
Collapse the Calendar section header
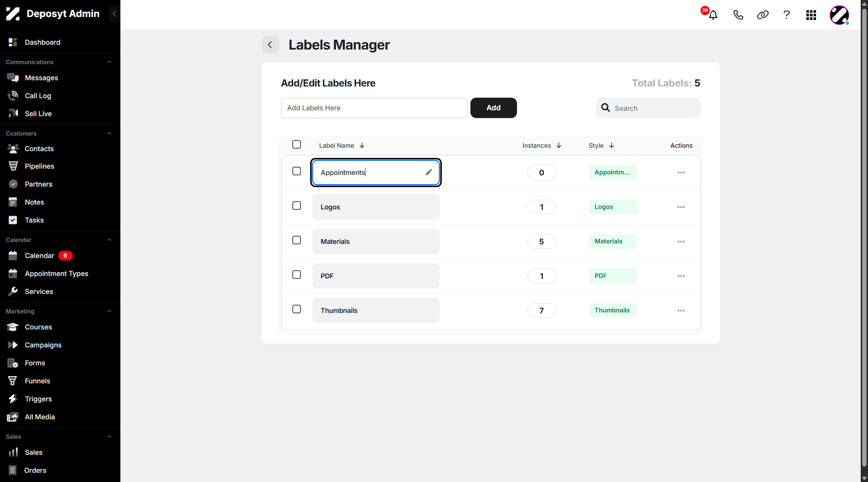109,240
